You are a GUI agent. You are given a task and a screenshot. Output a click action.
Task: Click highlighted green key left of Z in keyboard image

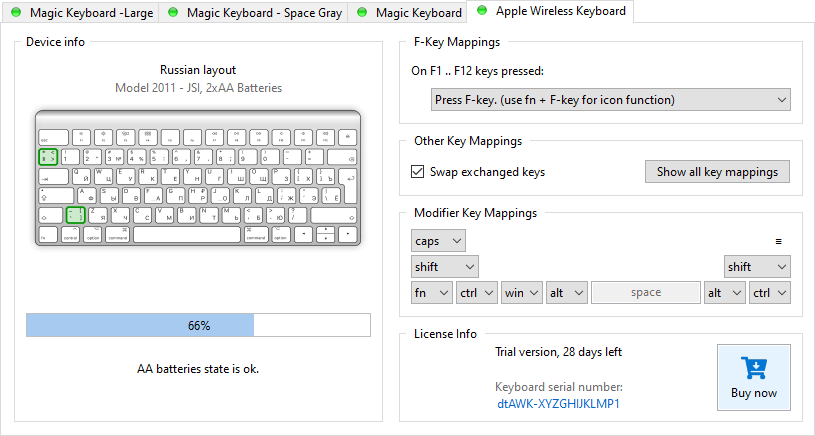(x=75, y=215)
